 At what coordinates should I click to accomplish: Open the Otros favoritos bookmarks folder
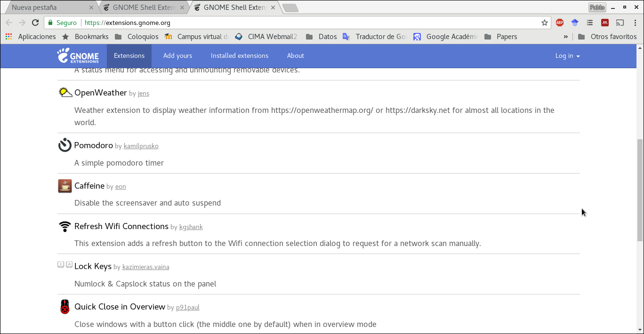click(607, 37)
